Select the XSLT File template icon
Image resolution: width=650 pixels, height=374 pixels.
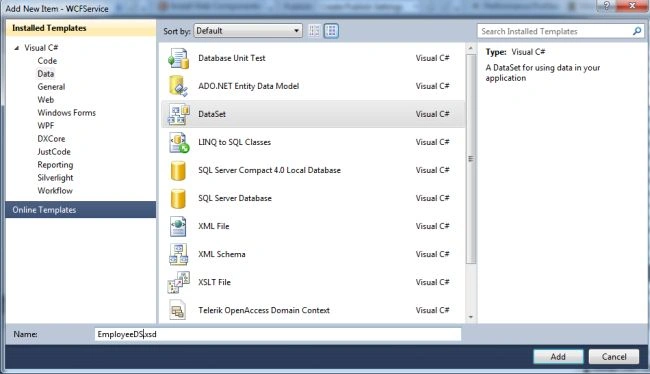click(178, 282)
